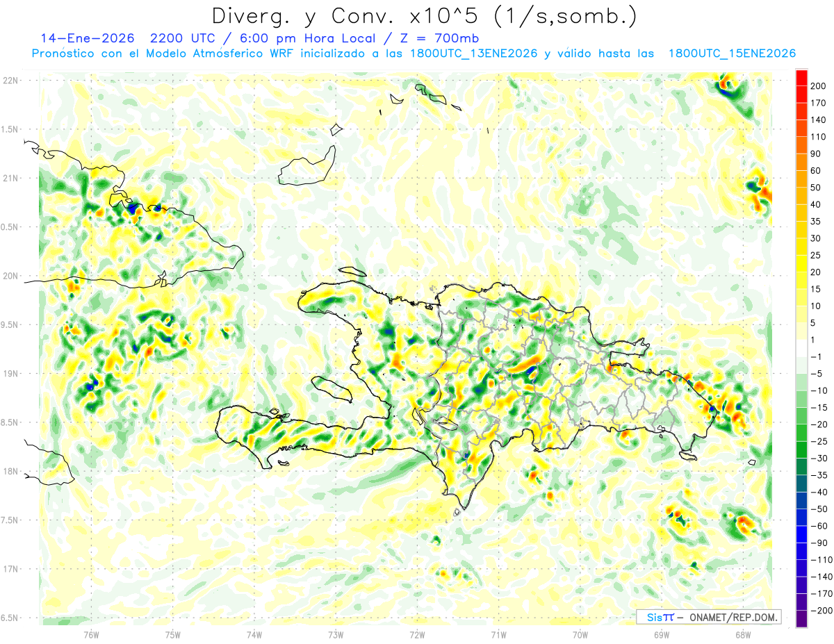
Task: Click the positive '25' color scale value
Action: tap(816, 256)
